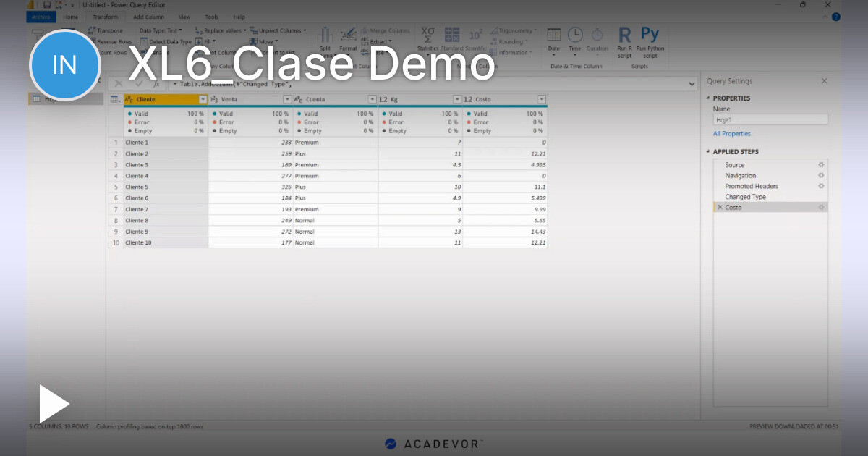
Task: Open settings gear for Costo step
Action: pyautogui.click(x=821, y=207)
